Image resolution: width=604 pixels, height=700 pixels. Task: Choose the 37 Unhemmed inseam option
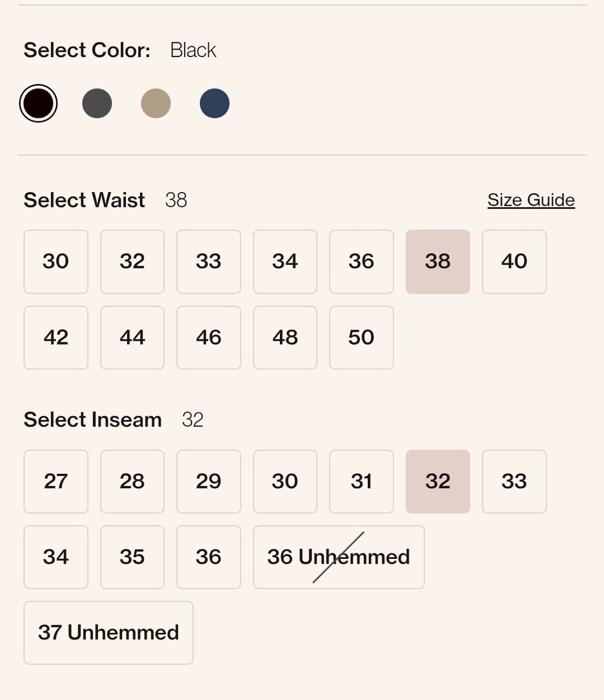point(108,632)
